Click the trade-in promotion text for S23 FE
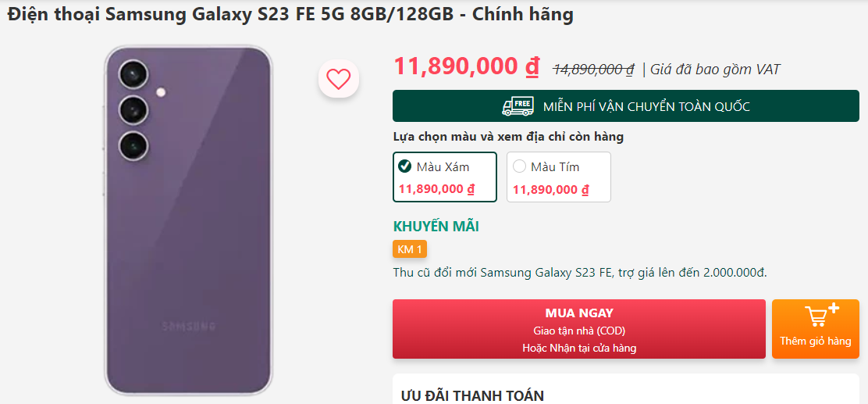Image resolution: width=868 pixels, height=404 pixels. [580, 273]
